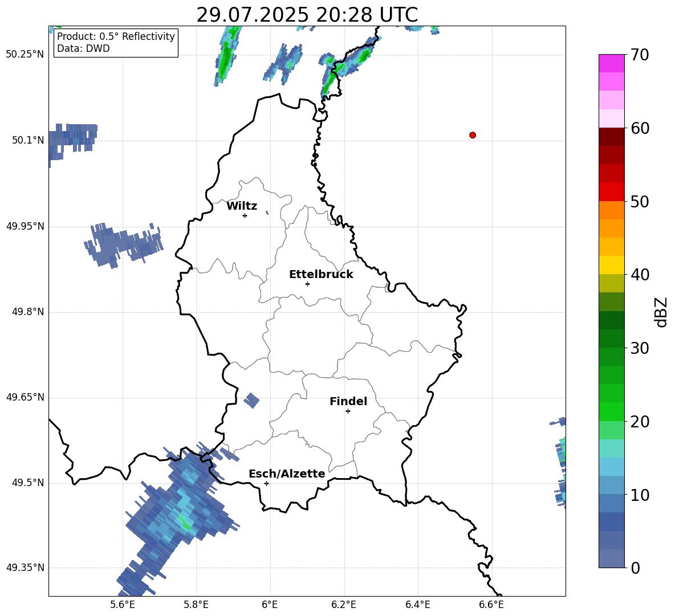Click the latitude label 49.95°N
The width and height of the screenshot is (675, 616).
[x=25, y=226]
